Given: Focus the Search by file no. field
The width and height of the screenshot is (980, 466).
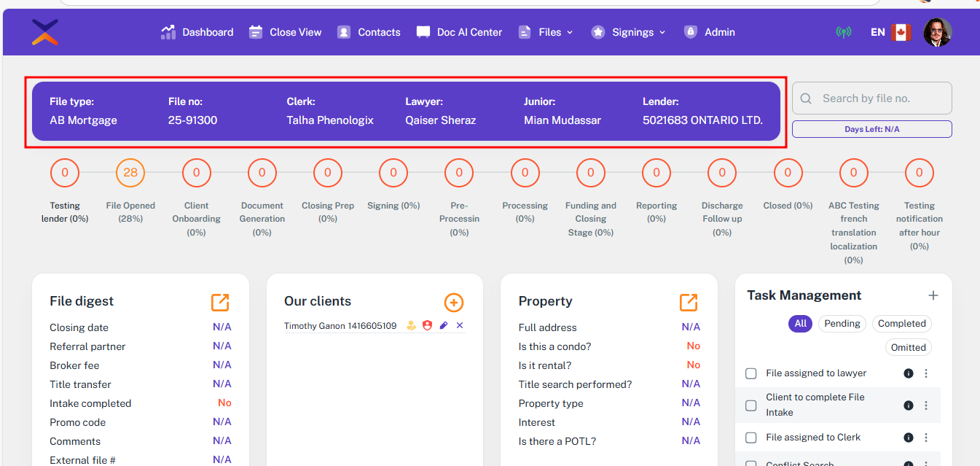Looking at the screenshot, I should (x=872, y=98).
